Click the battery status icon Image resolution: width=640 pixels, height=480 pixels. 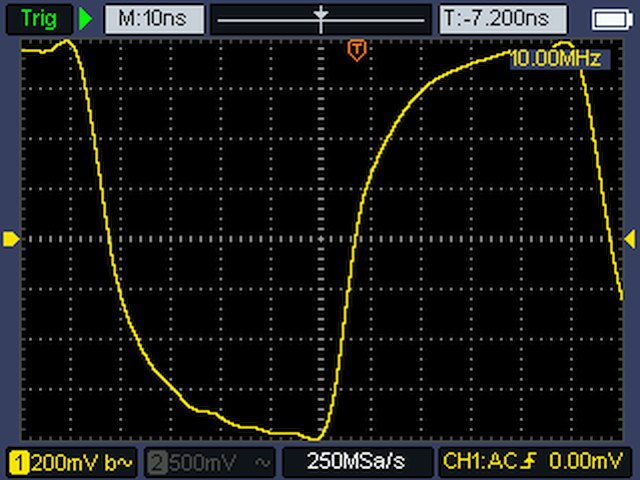tap(612, 20)
